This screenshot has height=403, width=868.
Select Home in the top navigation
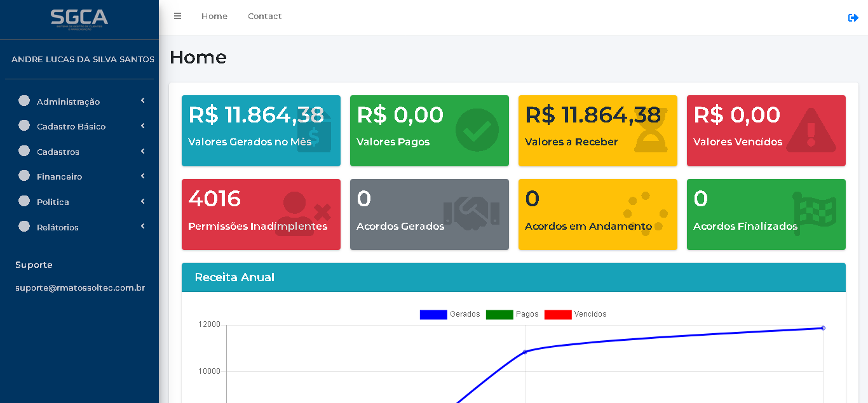click(214, 16)
